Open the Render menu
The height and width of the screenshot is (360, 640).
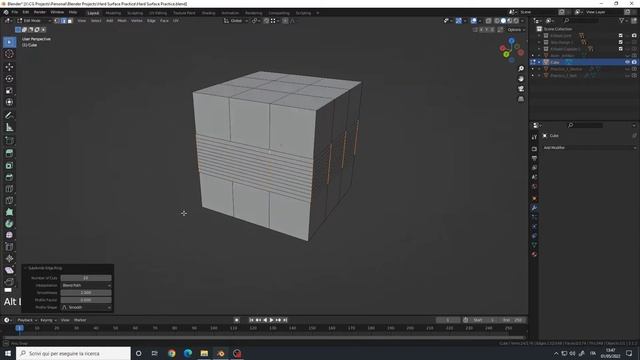[40, 12]
